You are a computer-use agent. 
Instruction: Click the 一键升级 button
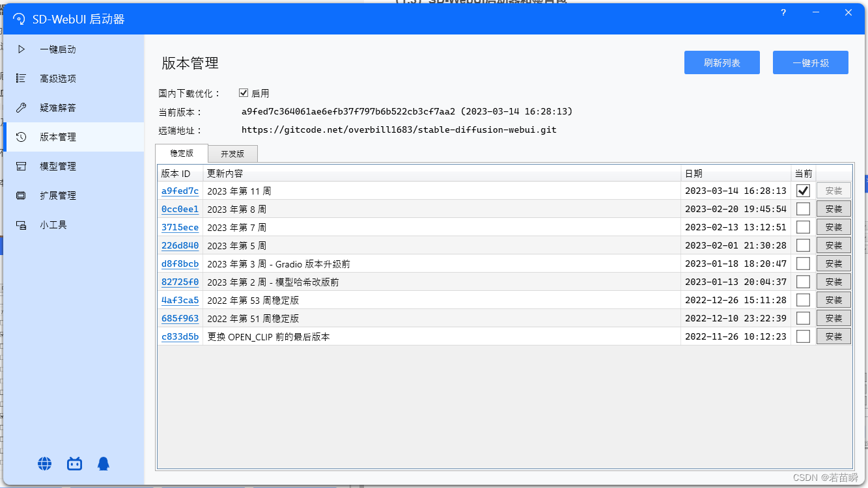click(x=811, y=62)
